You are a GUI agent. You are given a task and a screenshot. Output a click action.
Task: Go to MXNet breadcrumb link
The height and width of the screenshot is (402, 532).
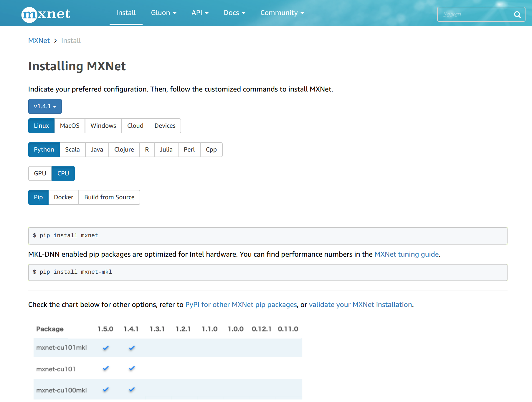point(39,41)
